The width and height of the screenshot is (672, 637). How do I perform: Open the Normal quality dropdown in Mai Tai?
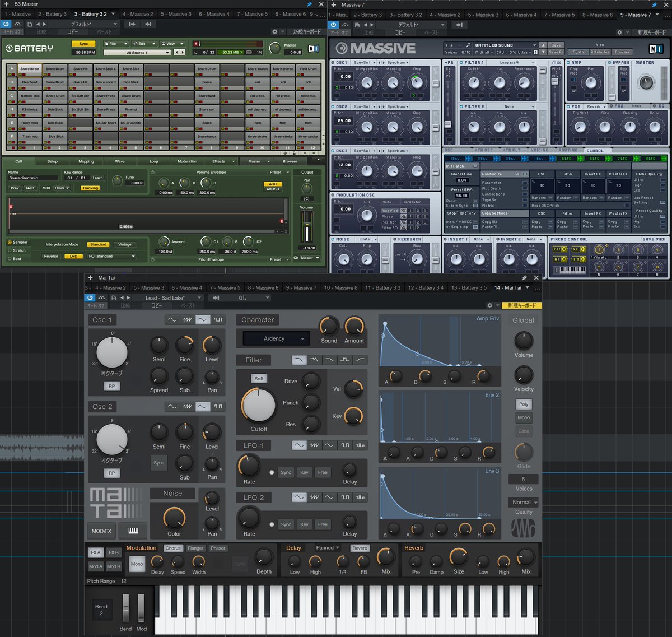click(524, 502)
